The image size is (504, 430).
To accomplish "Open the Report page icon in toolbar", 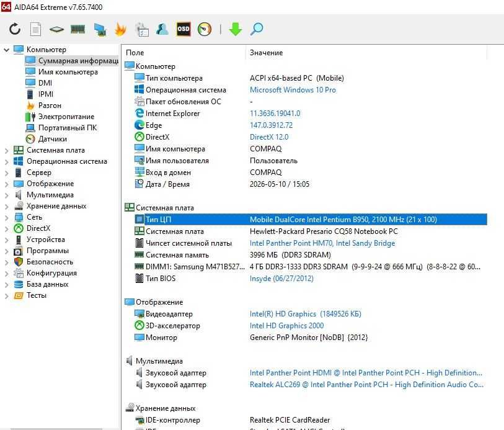I will pos(35,29).
